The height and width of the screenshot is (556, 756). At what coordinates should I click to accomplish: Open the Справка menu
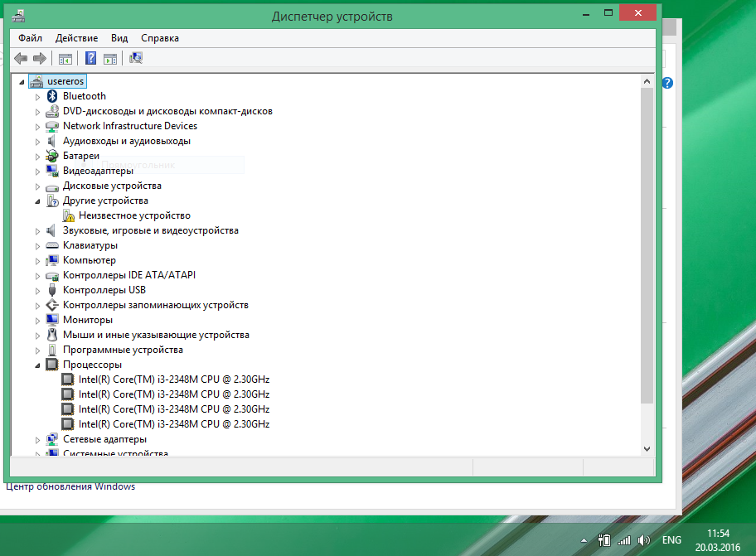pos(160,38)
